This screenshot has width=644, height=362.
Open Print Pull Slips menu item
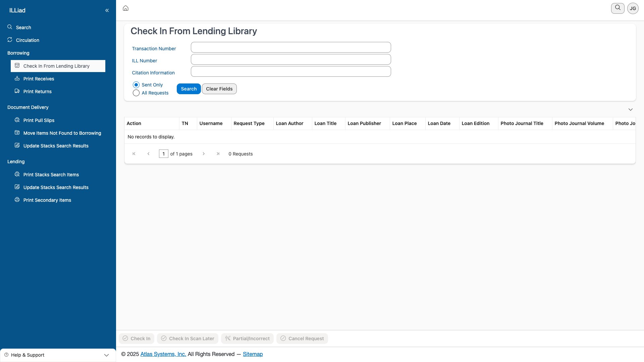click(39, 120)
